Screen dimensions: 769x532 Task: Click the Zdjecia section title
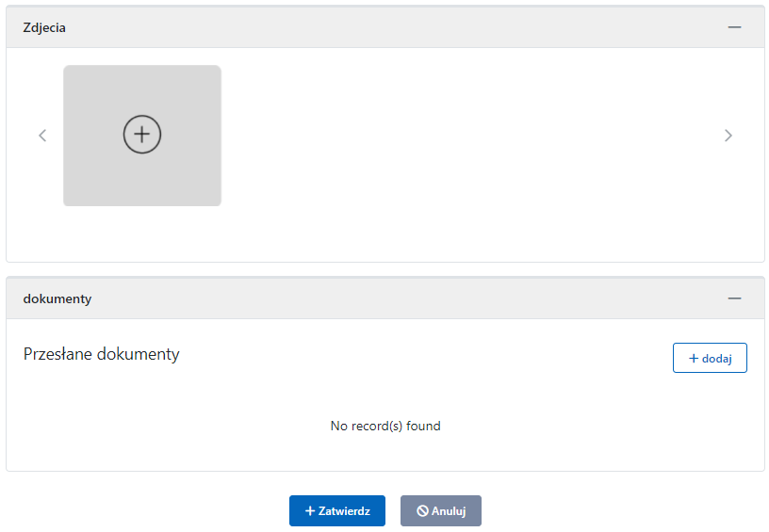[44, 27]
